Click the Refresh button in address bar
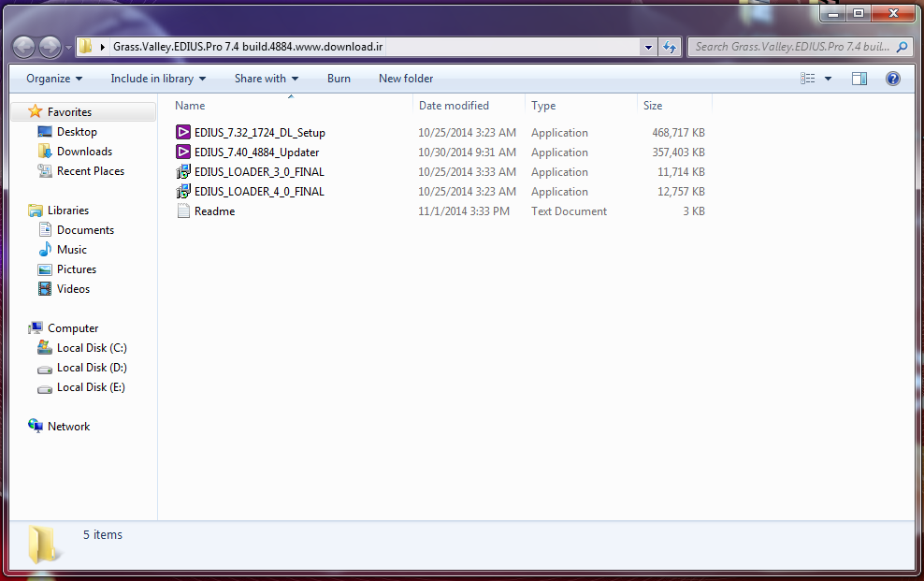The image size is (924, 581). [x=670, y=47]
